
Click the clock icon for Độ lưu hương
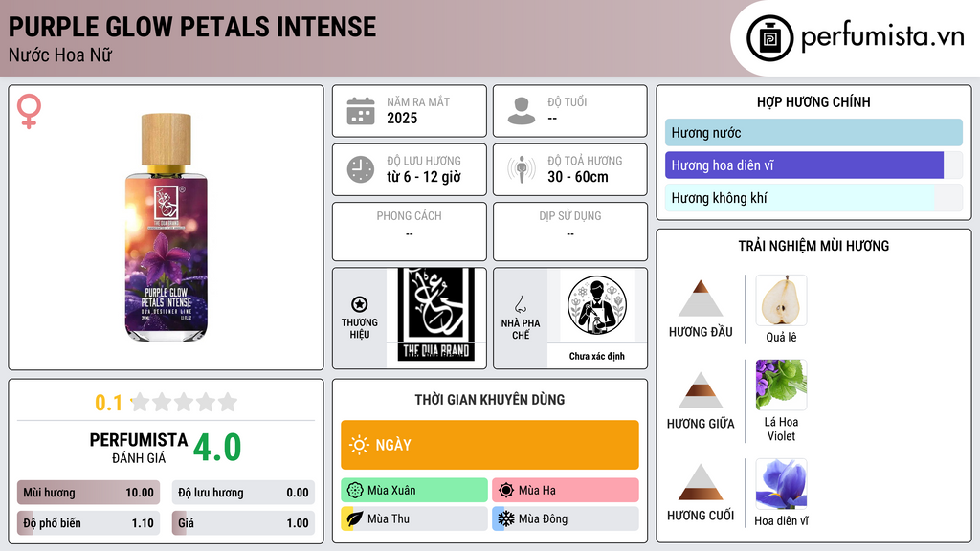point(361,169)
